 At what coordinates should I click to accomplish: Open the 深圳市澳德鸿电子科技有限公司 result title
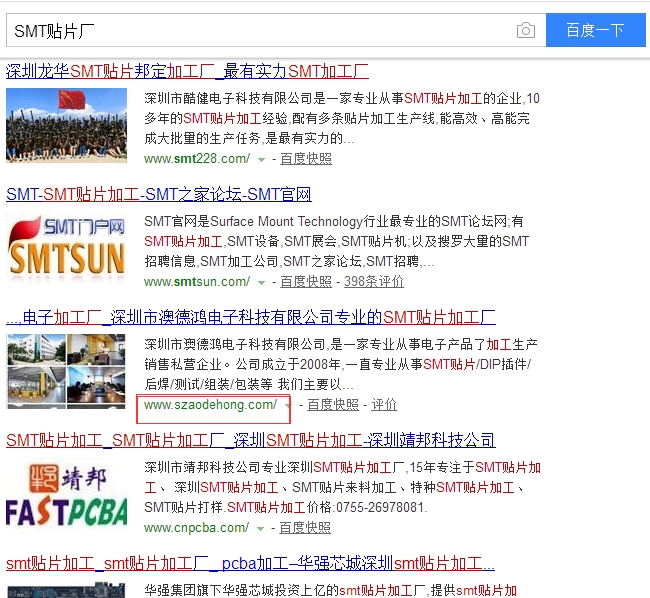point(251,317)
